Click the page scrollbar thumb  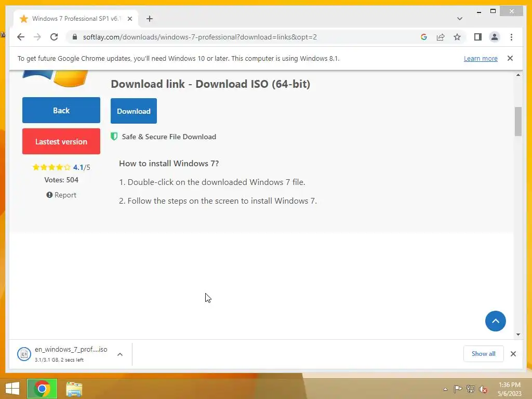point(518,122)
